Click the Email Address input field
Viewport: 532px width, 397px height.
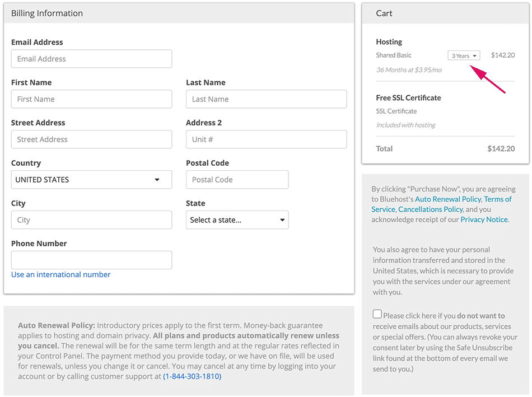point(91,59)
